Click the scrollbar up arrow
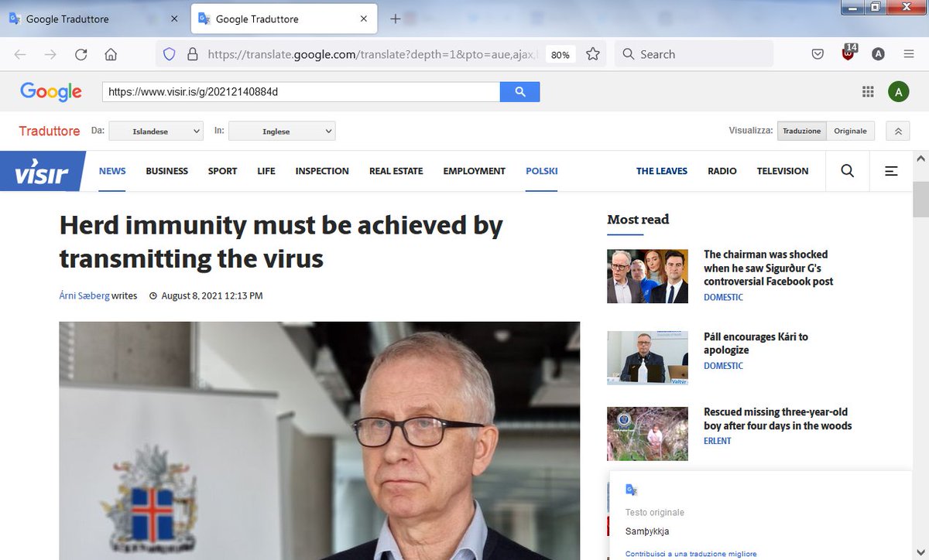Viewport: 929px width, 560px height. (921, 157)
